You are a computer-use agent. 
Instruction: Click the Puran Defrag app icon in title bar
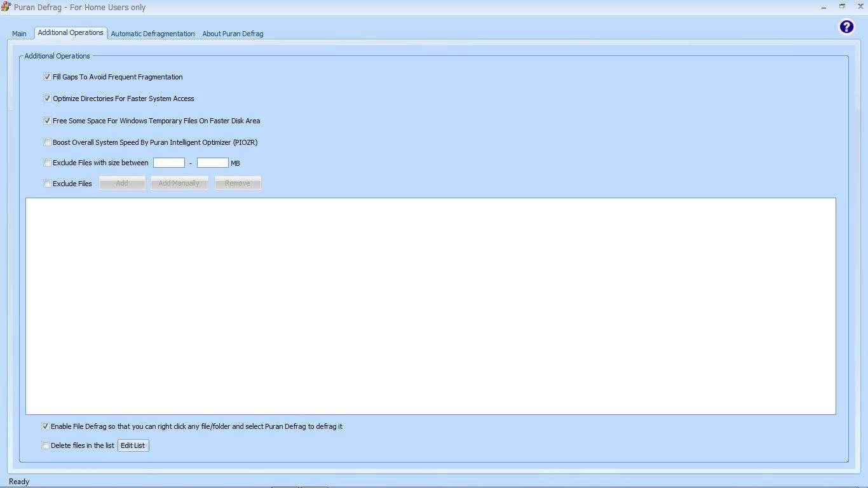point(6,7)
